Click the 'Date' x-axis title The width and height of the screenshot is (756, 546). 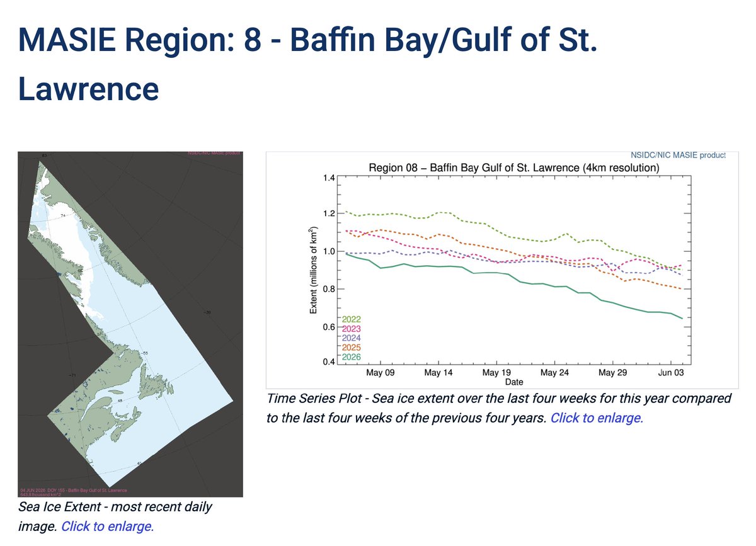click(x=513, y=382)
